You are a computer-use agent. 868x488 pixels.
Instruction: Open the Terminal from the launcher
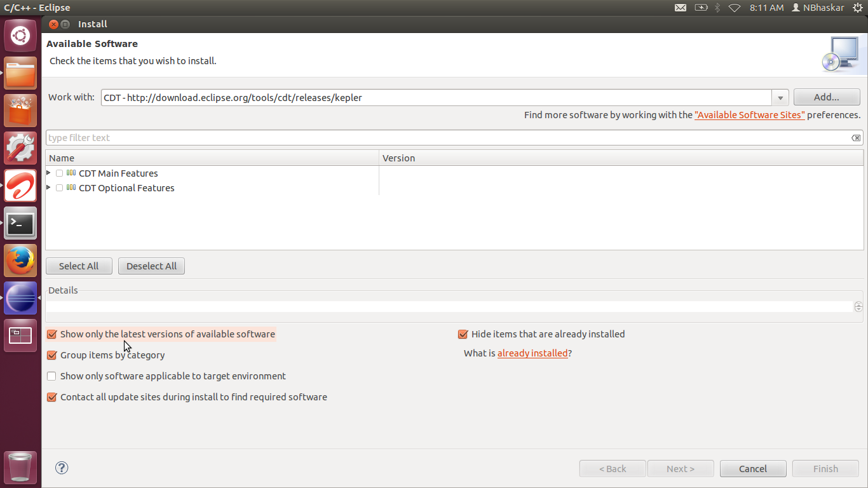coord(20,223)
